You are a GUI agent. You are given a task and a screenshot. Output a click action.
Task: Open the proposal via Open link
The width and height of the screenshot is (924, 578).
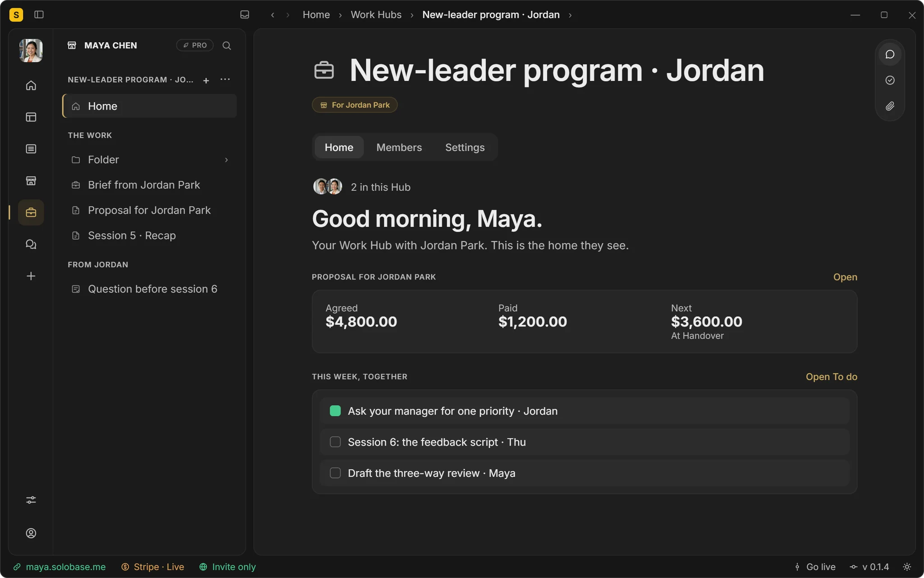point(845,277)
